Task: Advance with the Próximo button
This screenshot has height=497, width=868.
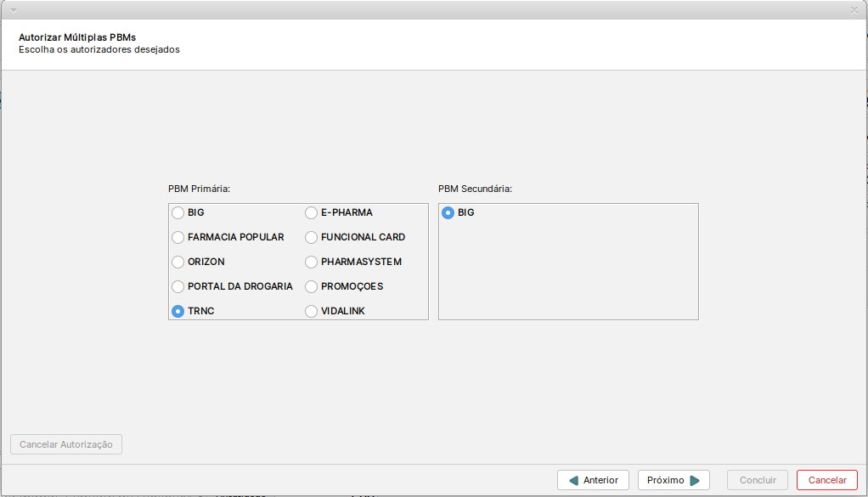Action: pos(674,480)
